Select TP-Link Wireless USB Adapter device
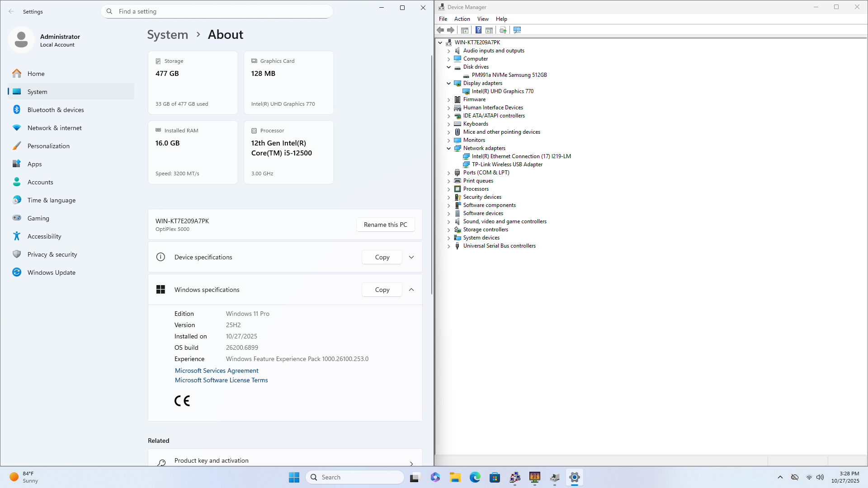The image size is (868, 488). 507,164
